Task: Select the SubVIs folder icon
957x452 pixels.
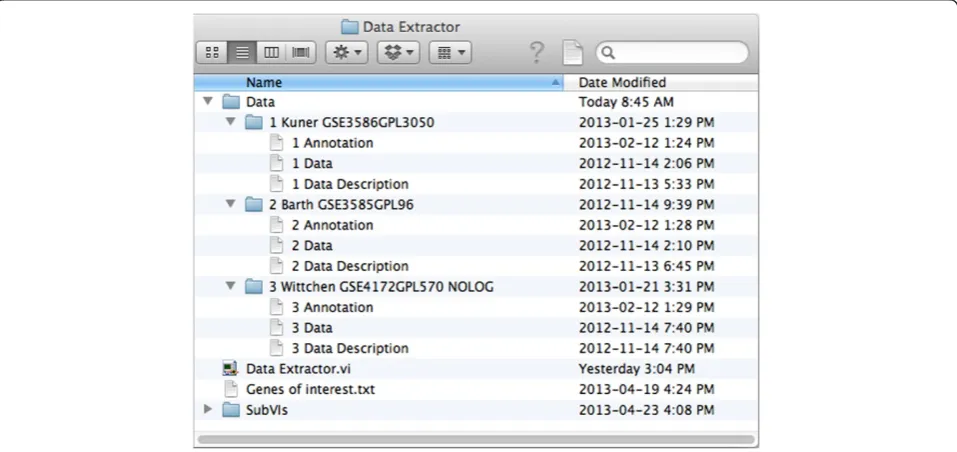Action: click(231, 410)
